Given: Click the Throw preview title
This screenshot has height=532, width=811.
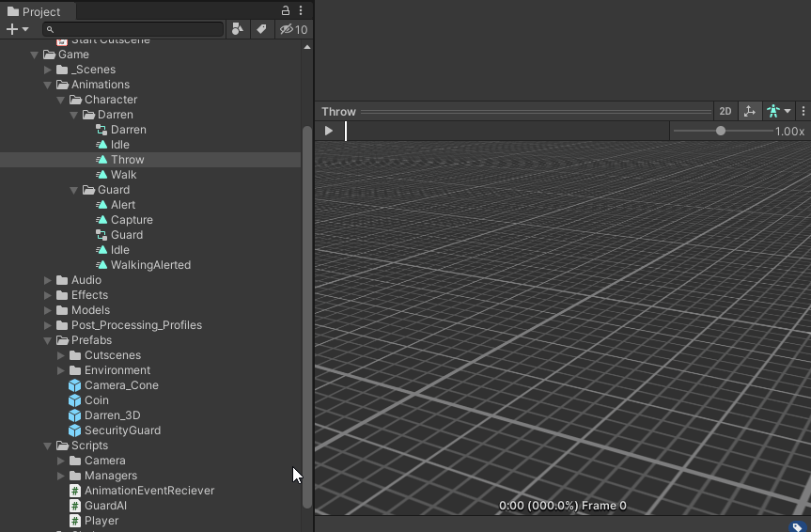Looking at the screenshot, I should (339, 111).
